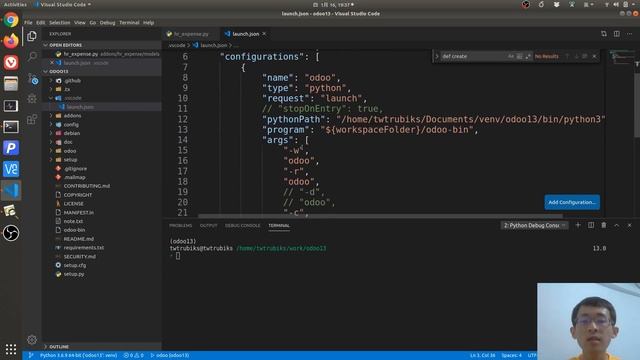Create a new terminal with plus icon
This screenshot has height=360, width=640.
(578, 225)
